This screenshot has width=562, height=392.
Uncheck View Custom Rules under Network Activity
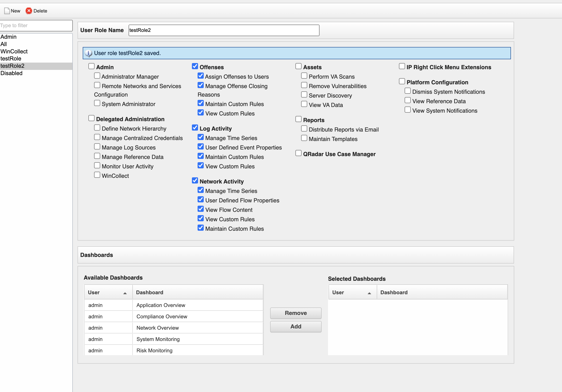click(x=200, y=218)
